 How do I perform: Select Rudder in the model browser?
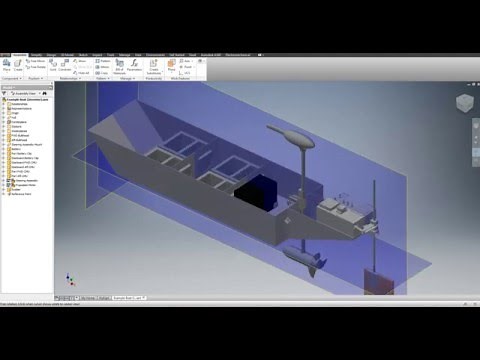[x=16, y=190]
